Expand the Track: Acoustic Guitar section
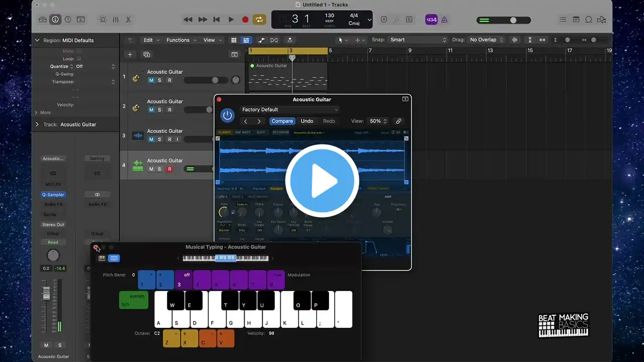644x362 pixels. (x=37, y=124)
